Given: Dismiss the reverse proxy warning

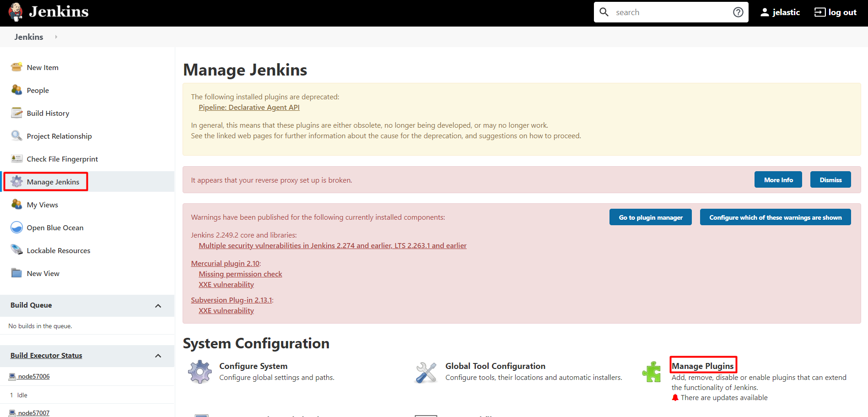Looking at the screenshot, I should 830,179.
